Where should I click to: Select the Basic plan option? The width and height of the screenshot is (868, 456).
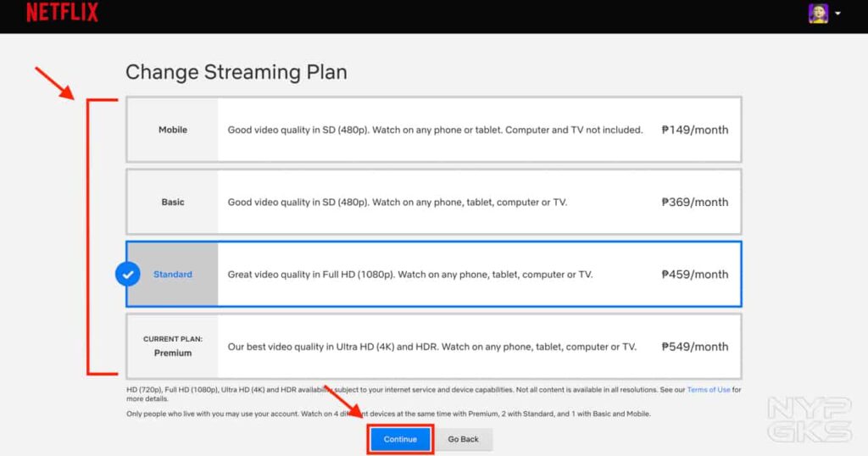[x=433, y=202]
